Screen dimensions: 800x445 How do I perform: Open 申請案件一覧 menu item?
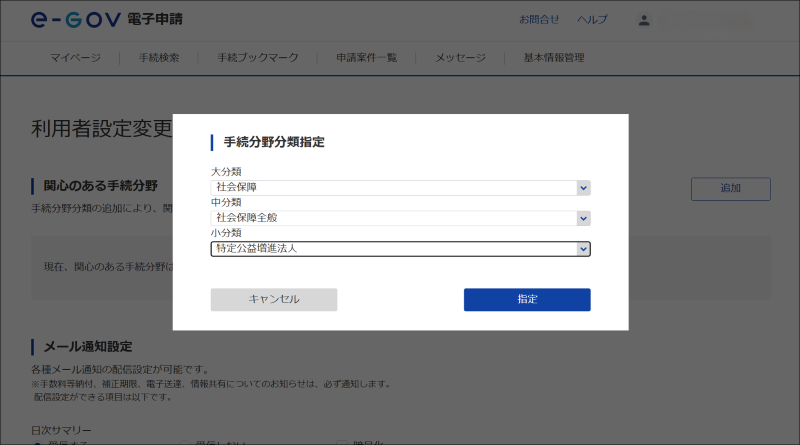366,58
